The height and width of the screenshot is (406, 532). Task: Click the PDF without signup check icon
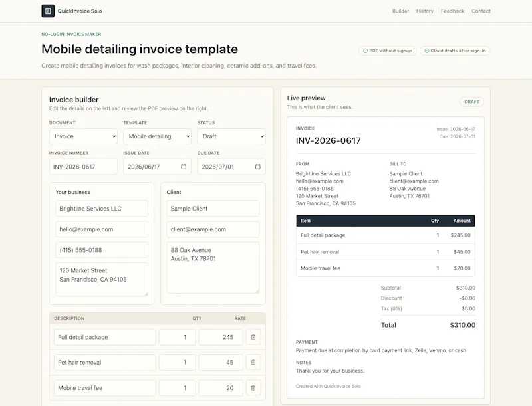365,51
